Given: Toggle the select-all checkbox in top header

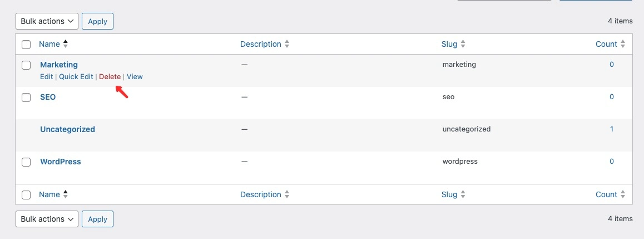Looking at the screenshot, I should 26,45.
